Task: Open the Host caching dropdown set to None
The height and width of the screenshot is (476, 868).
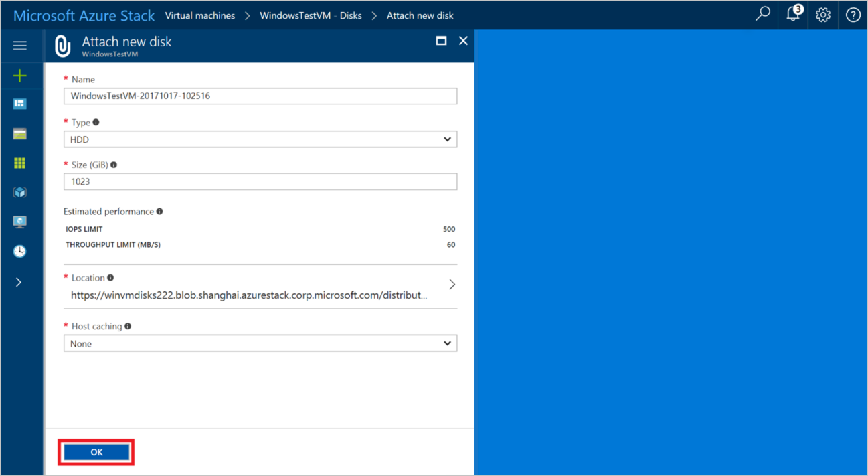Action: click(260, 343)
